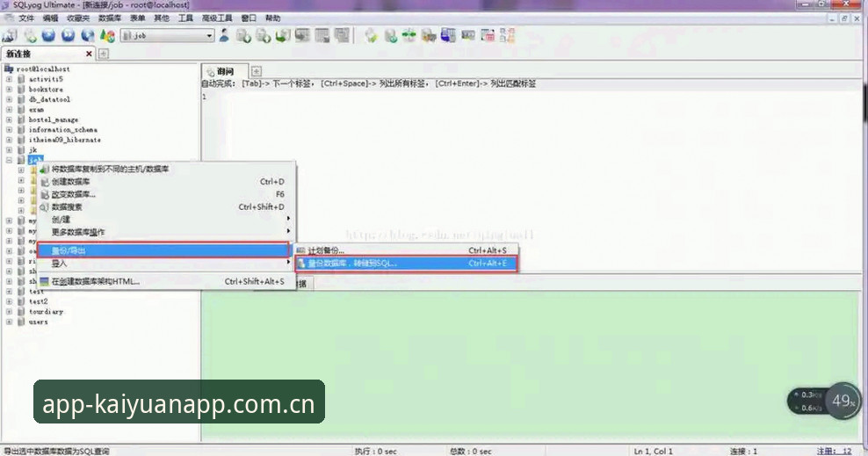Image resolution: width=868 pixels, height=456 pixels.
Task: Click the blue double-arrow Execute All Queries icon
Action: click(69, 35)
